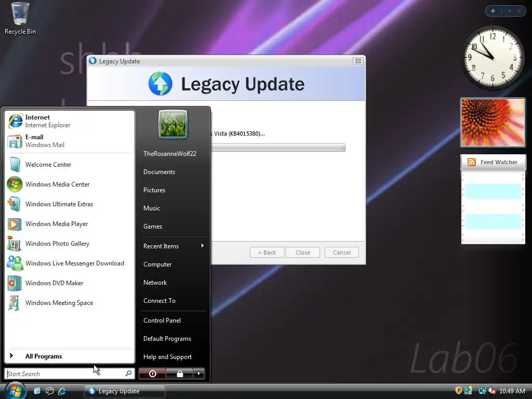Click the Legacy Update progress bar

(x=278, y=148)
